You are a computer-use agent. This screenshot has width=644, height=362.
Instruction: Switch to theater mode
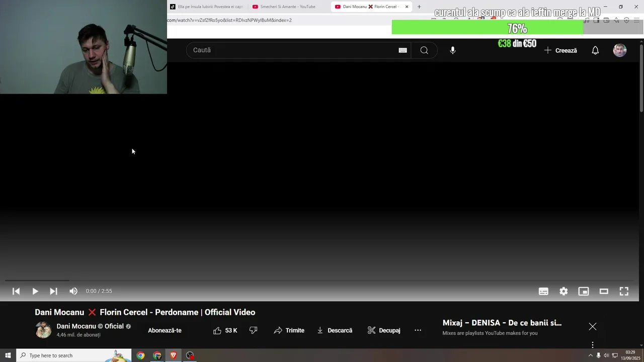[604, 291]
